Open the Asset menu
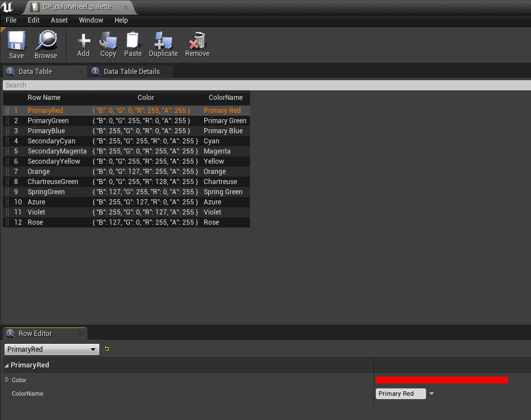 pos(59,20)
